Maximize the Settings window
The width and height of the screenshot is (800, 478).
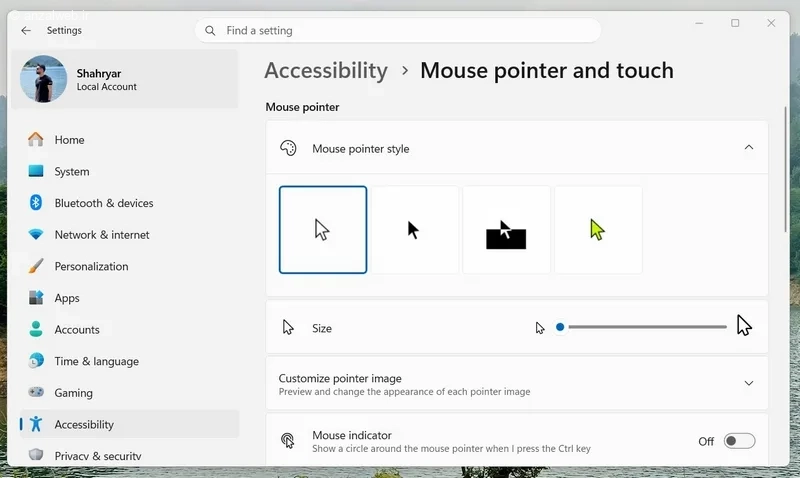[735, 23]
